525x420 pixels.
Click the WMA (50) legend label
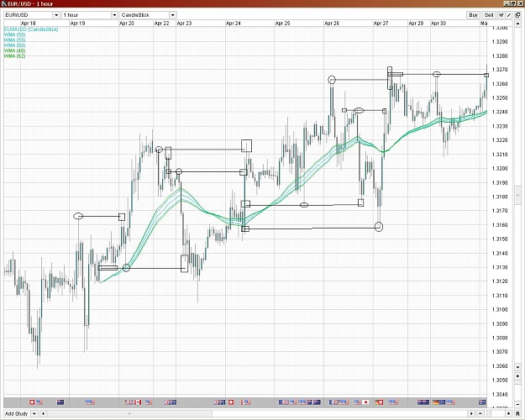(x=14, y=34)
